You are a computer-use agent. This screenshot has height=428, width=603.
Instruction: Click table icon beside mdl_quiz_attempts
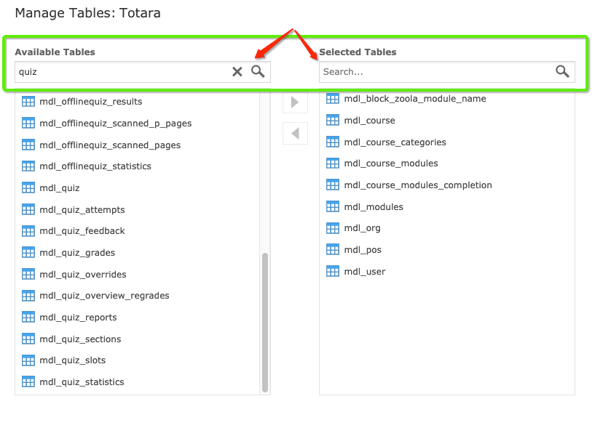pos(28,210)
